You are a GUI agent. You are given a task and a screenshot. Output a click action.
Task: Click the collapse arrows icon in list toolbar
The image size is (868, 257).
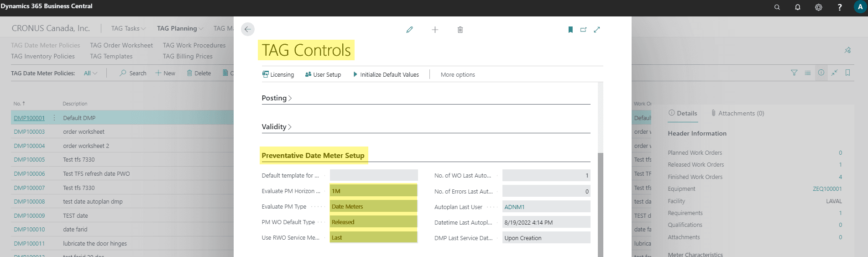pyautogui.click(x=834, y=73)
